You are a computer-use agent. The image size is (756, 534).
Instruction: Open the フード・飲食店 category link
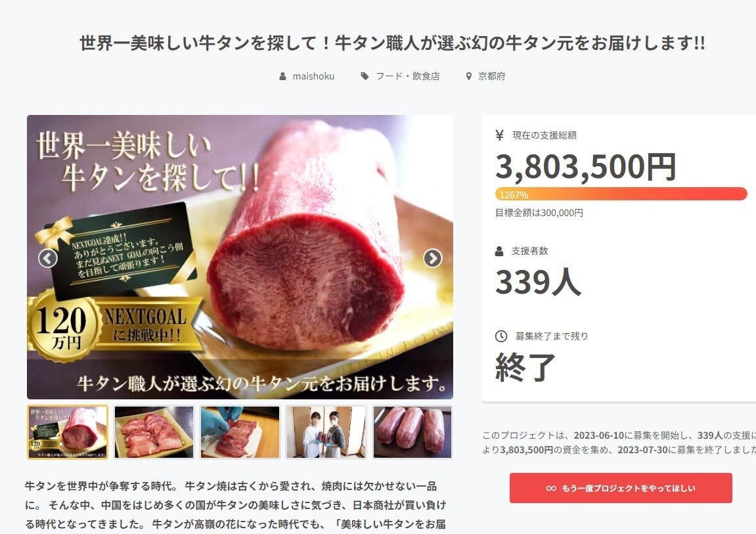tap(407, 76)
